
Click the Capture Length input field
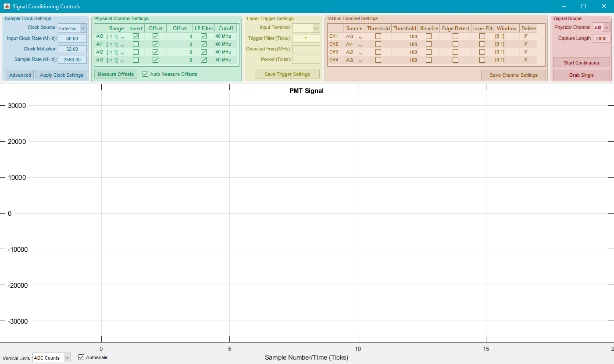(x=601, y=39)
